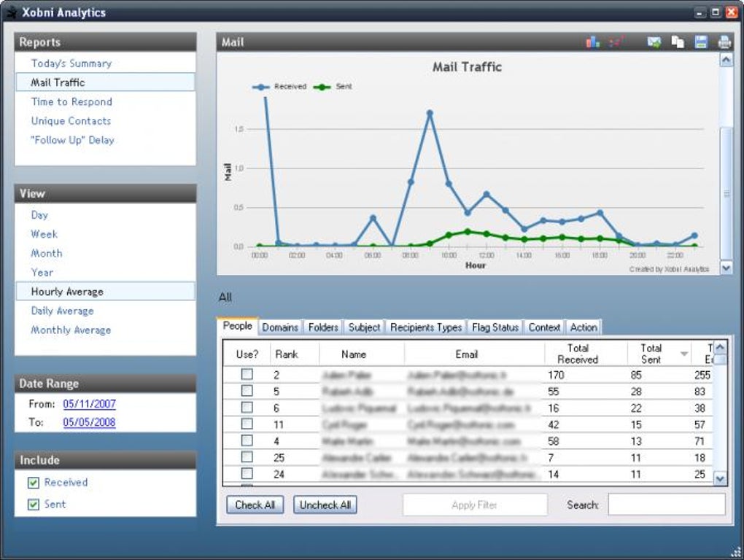This screenshot has height=560, width=744.
Task: Open the Flag Status tab
Action: tap(495, 327)
